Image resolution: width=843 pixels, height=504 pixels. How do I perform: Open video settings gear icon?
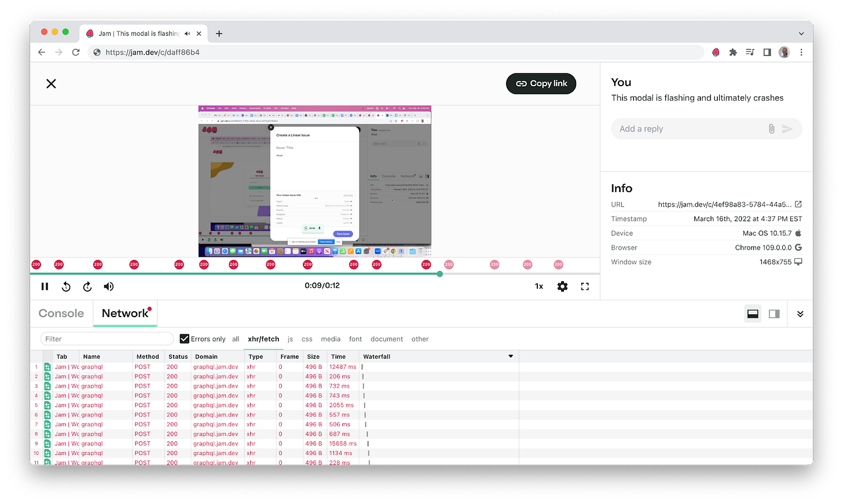tap(562, 286)
